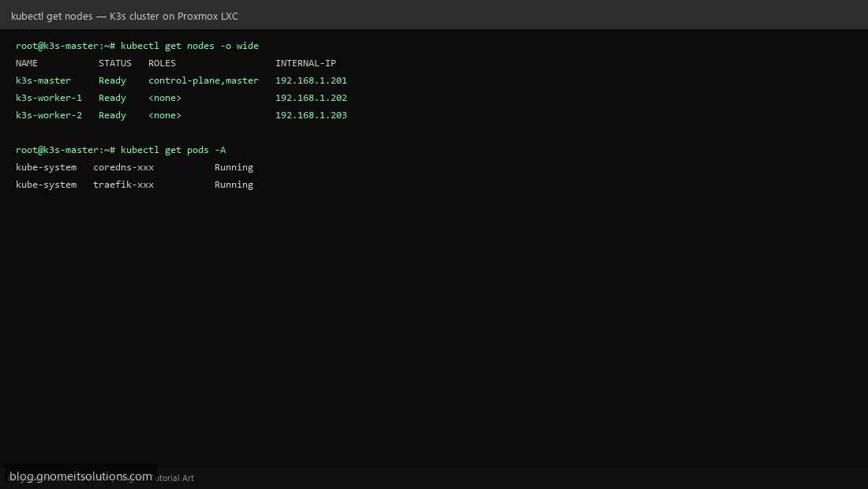868x489 pixels.
Task: Click the 'kubectl get nodes -o wide' command line
Action: point(137,46)
